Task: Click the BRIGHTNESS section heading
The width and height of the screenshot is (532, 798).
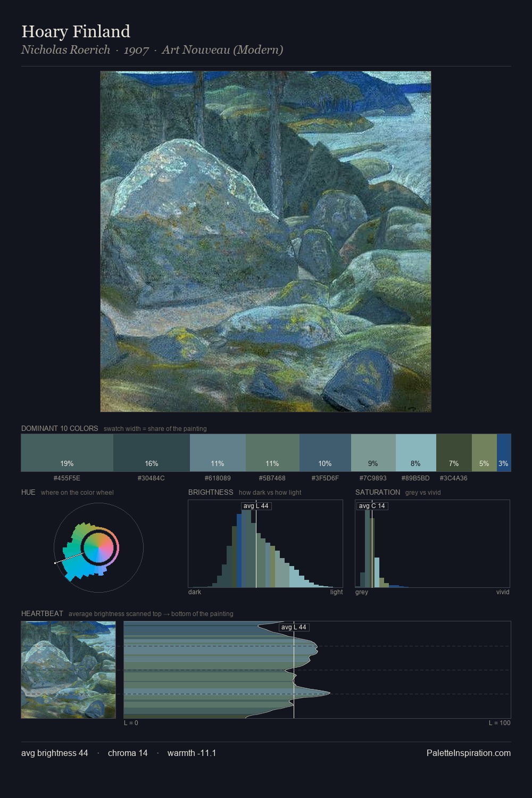Action: [x=211, y=492]
